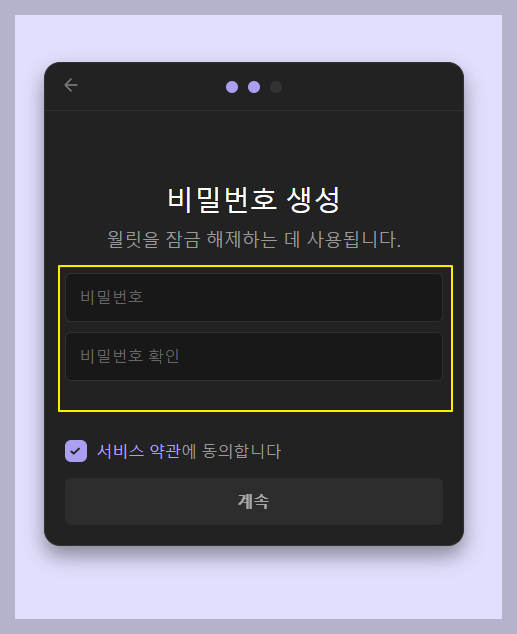Click the 계속 button
Viewport: 517px width, 634px height.
254,501
